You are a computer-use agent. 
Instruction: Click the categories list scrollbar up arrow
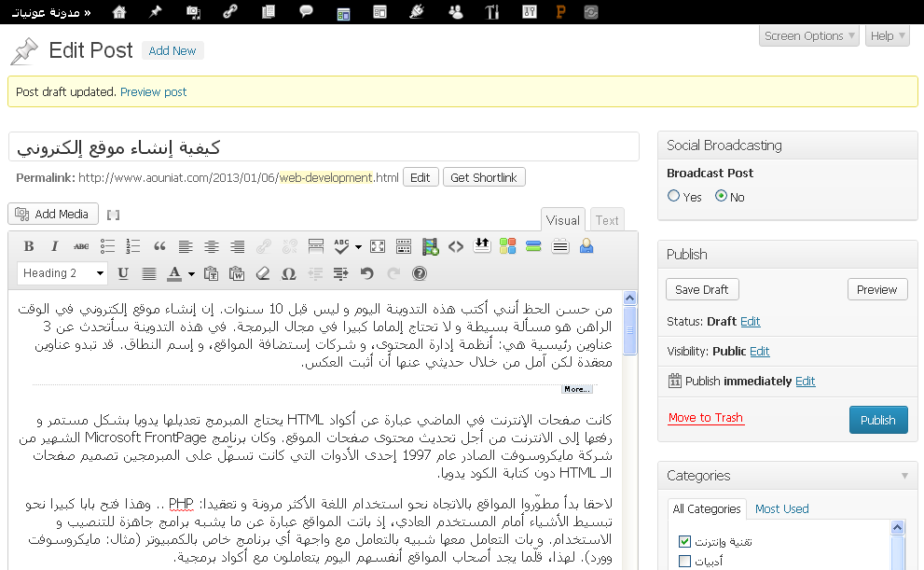pyautogui.click(x=898, y=528)
